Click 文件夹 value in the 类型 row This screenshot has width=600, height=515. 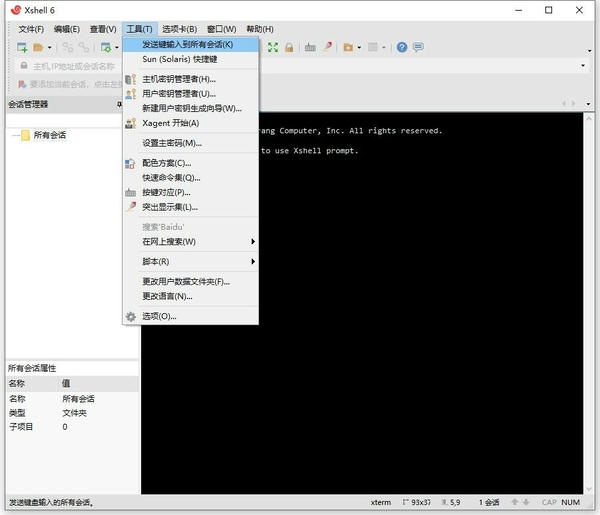[74, 413]
